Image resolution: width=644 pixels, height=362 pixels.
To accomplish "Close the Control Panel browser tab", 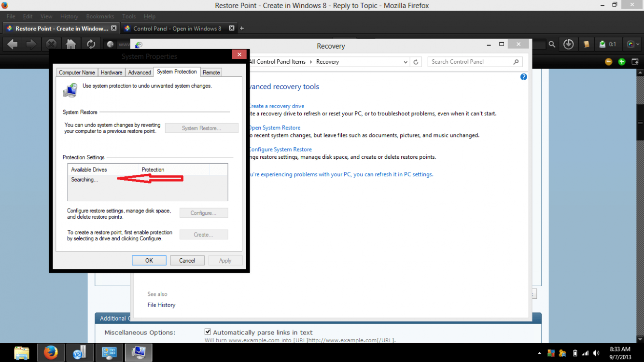I will 231,28.
